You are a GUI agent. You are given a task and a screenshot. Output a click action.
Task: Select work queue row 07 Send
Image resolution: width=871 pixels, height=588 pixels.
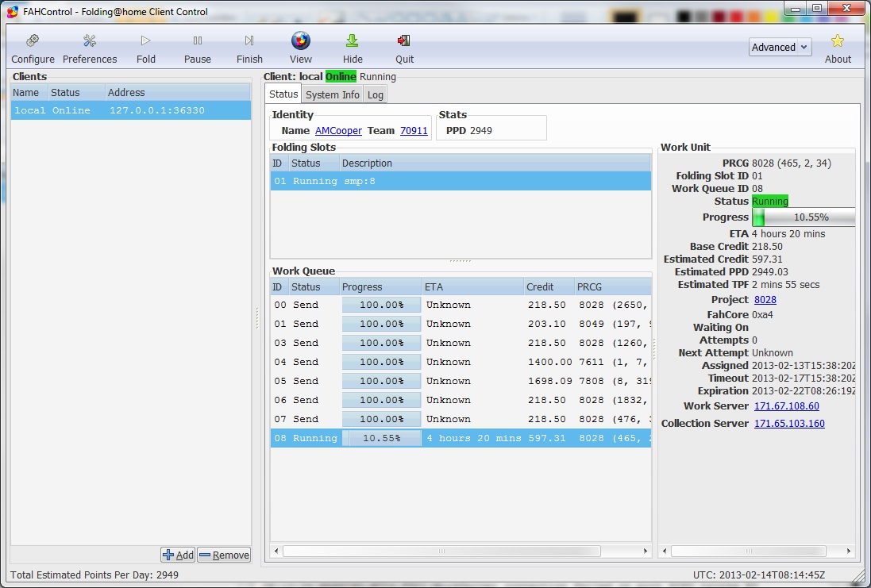pyautogui.click(x=461, y=419)
